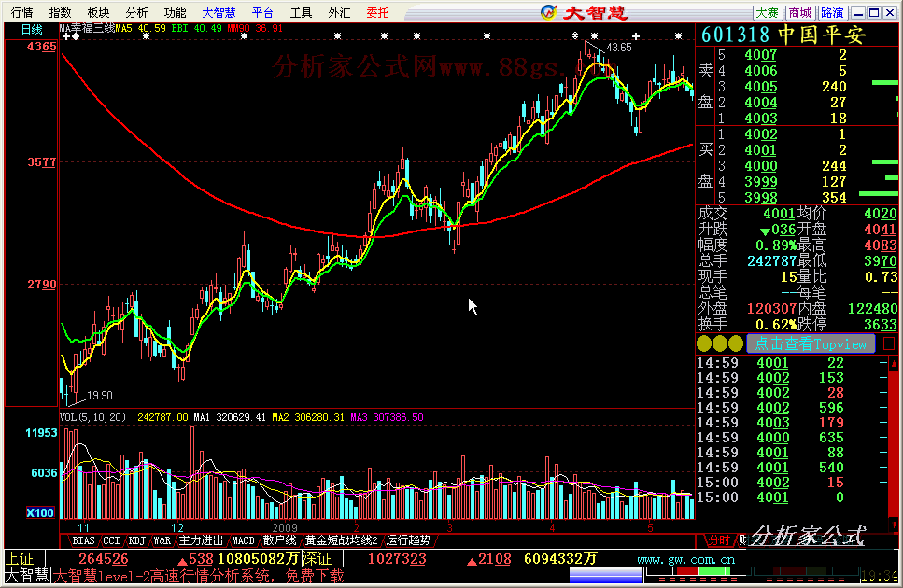
Task: Click the 大赛 button
Action: [x=767, y=13]
